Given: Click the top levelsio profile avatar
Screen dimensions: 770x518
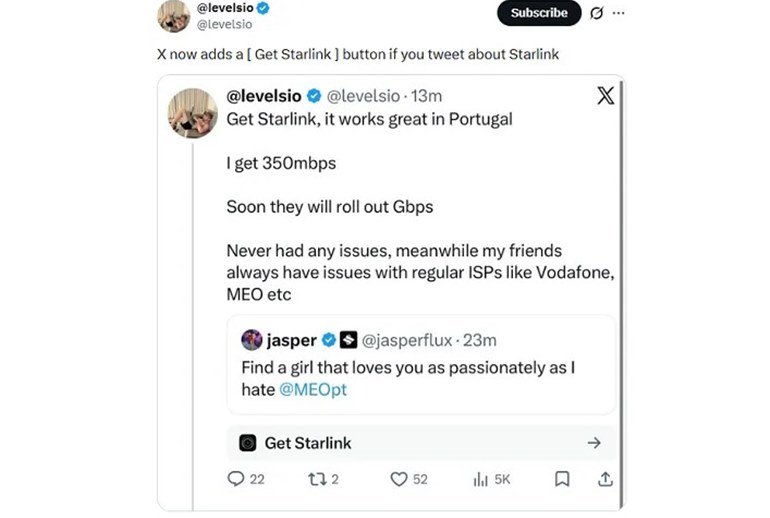Looking at the screenshot, I should 174,16.
